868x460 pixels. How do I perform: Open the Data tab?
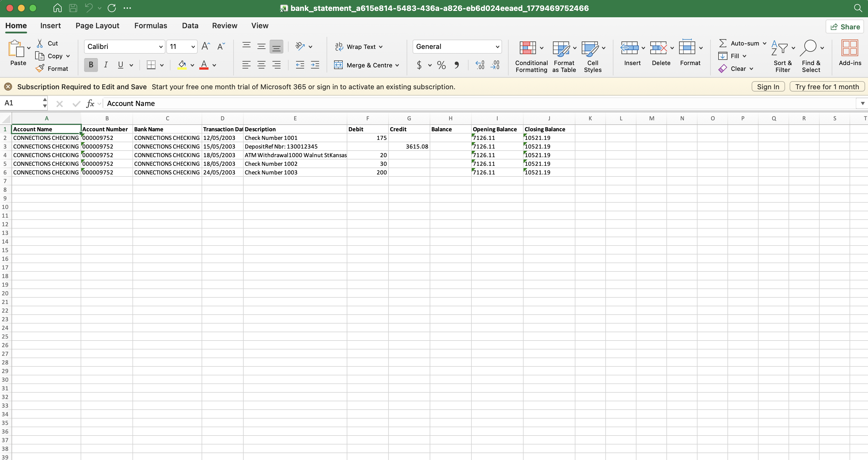coord(190,26)
